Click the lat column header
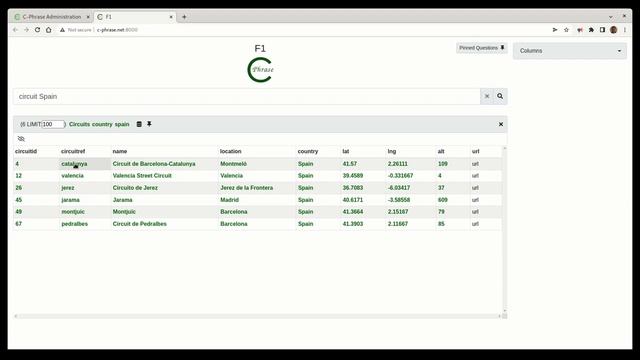Screen dimensions: 640x360 (x=346, y=151)
